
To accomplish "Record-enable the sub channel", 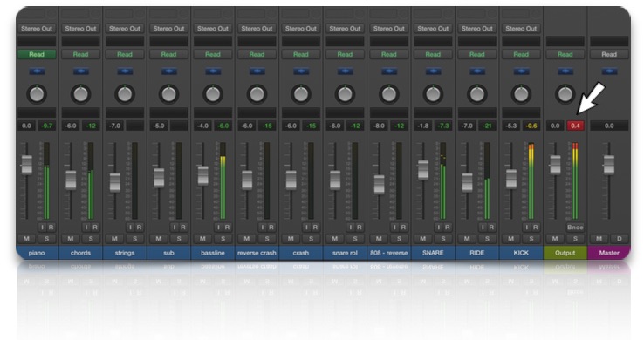I will [x=183, y=228].
